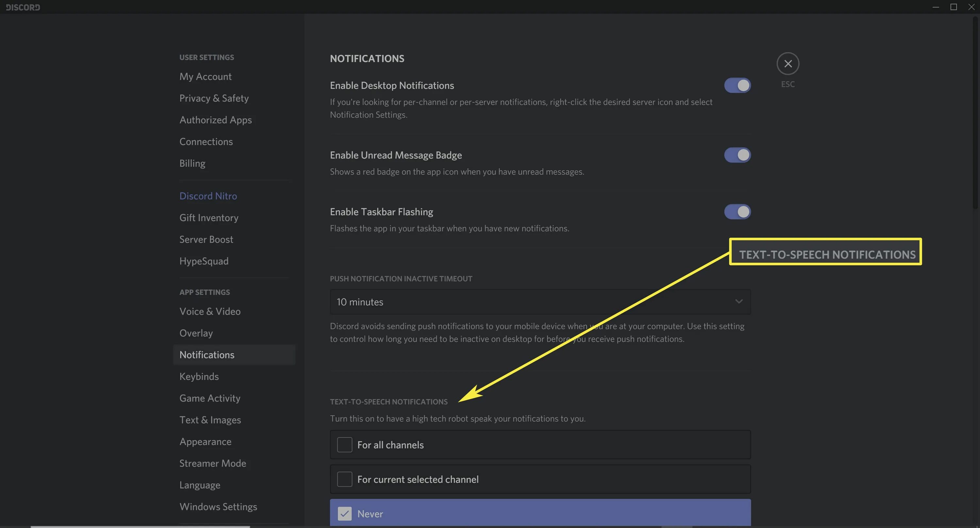980x528 pixels.
Task: Switch off the Enable Taskbar Flashing toggle
Action: pyautogui.click(x=737, y=211)
